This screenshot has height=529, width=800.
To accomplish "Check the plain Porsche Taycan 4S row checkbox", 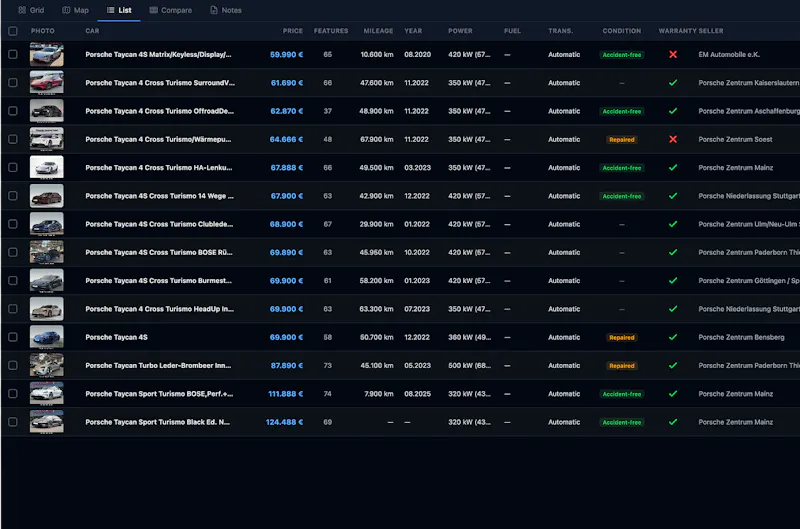I will coord(13,337).
